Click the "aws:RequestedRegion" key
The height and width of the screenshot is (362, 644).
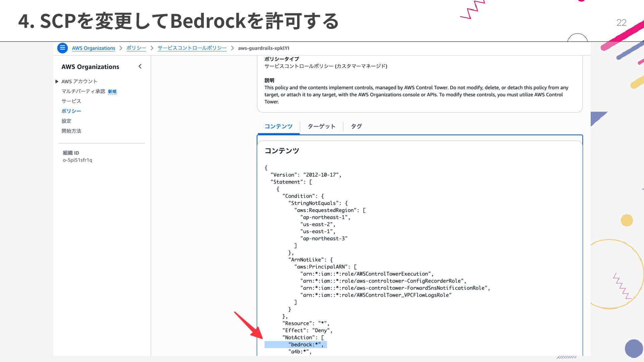point(326,210)
